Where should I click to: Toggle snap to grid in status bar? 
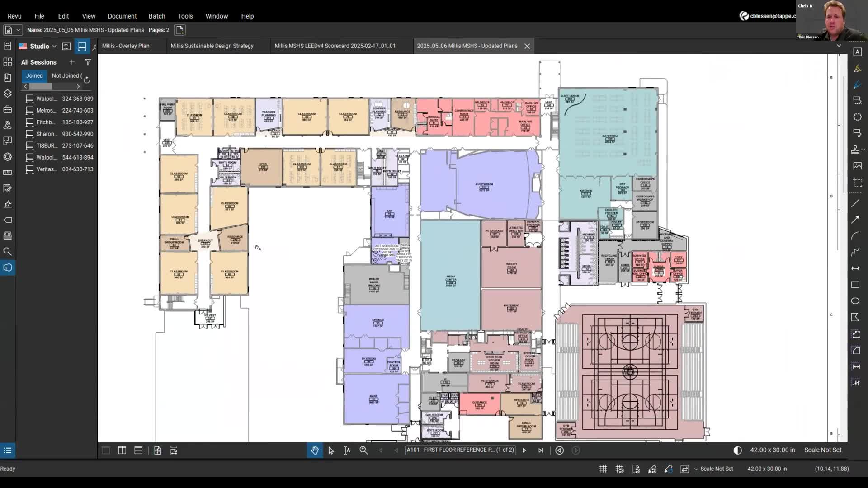click(x=619, y=469)
